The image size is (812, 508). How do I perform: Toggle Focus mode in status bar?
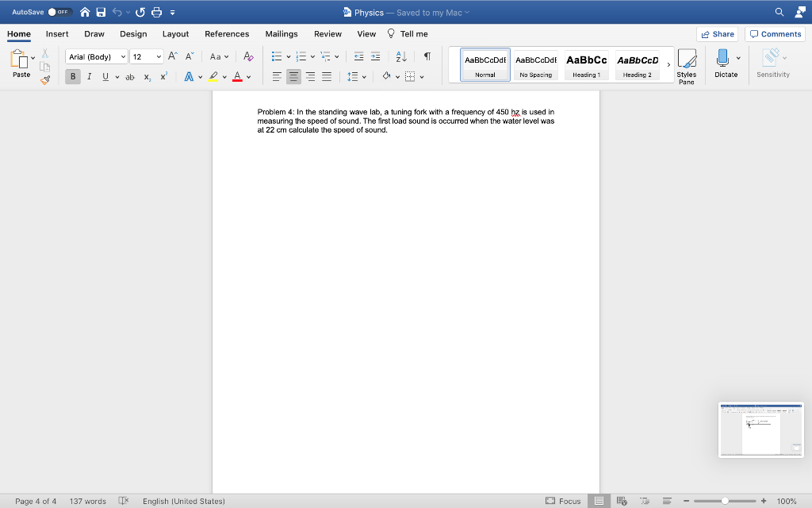[x=564, y=501]
